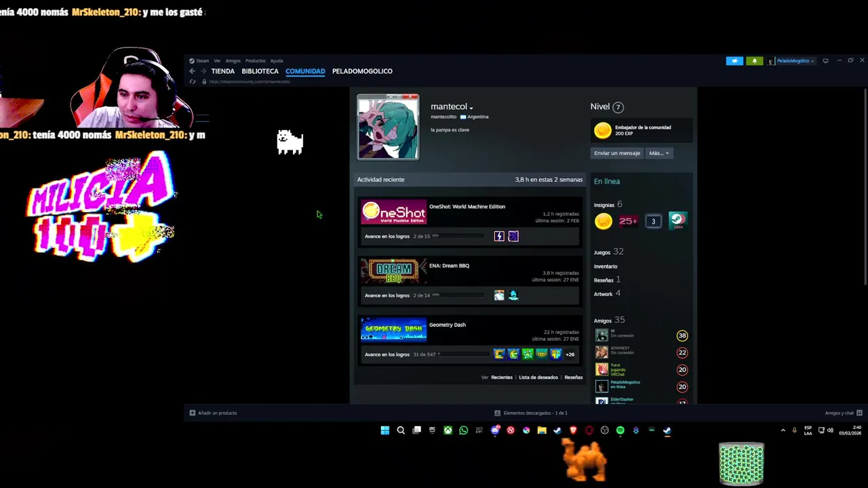
Task: Open the Inventario link
Action: (606, 266)
